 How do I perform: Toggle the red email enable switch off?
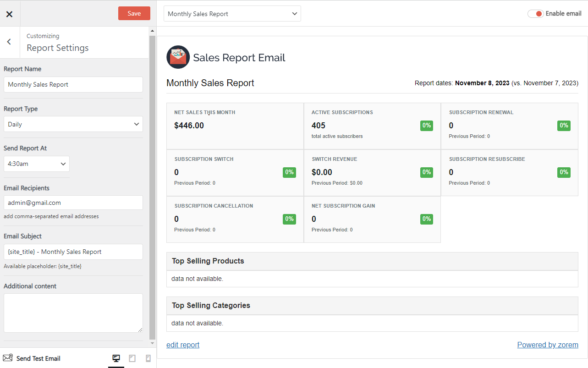(x=535, y=13)
